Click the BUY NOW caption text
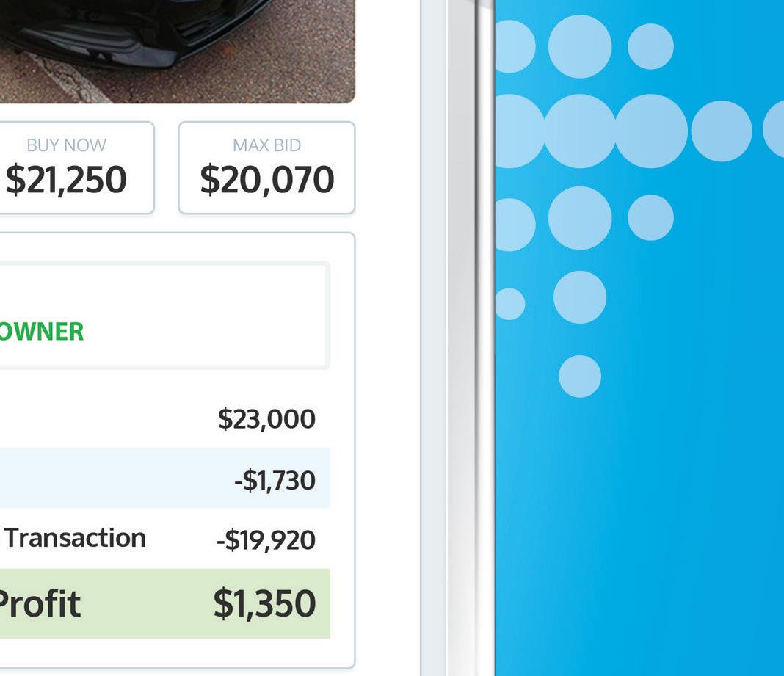This screenshot has width=784, height=676. (x=66, y=145)
